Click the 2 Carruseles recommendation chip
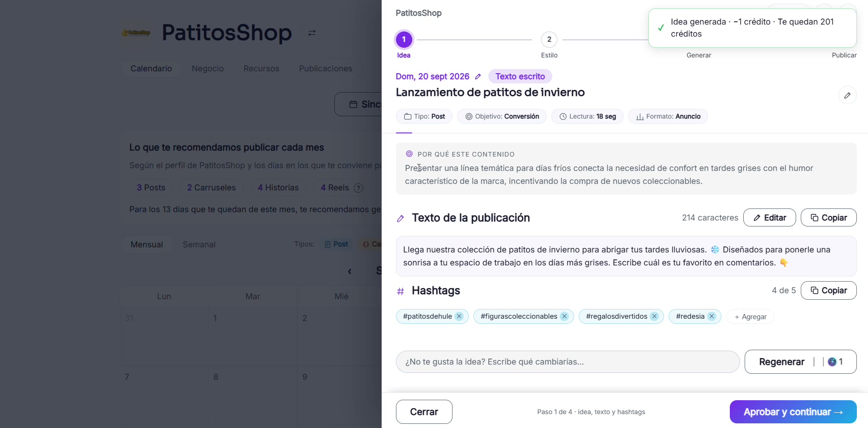This screenshot has height=428, width=868. 211,188
